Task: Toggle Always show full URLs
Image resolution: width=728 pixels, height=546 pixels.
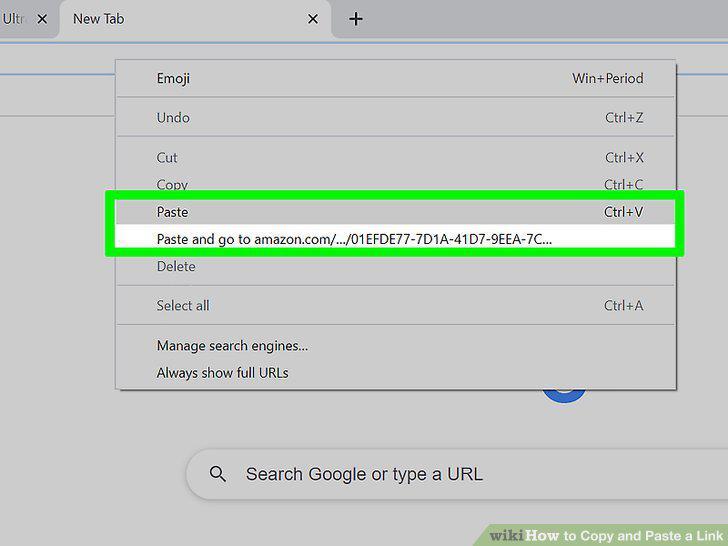Action: click(396, 372)
